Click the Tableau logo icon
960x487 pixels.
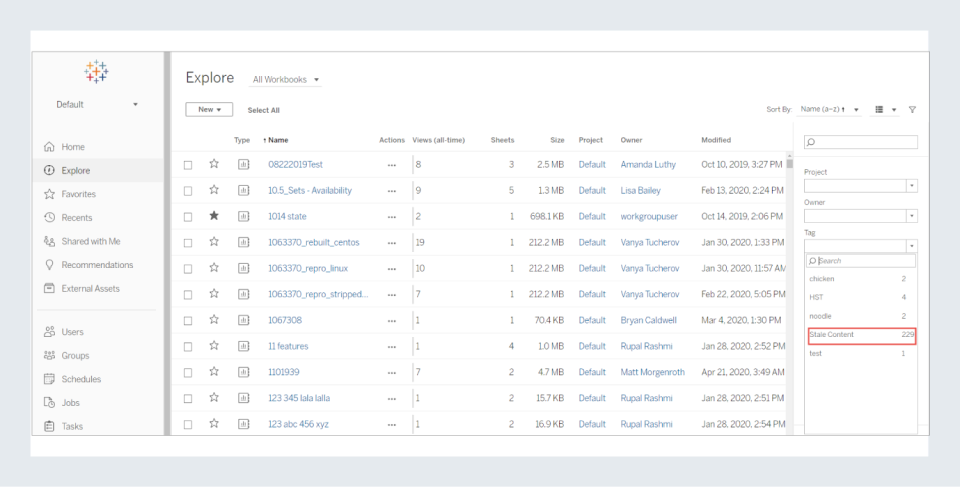pyautogui.click(x=96, y=71)
